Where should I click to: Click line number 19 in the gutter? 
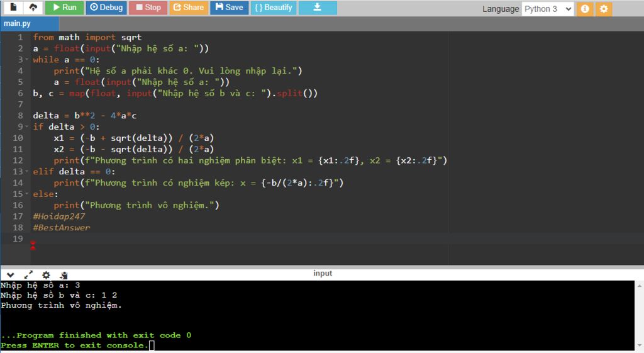point(18,238)
